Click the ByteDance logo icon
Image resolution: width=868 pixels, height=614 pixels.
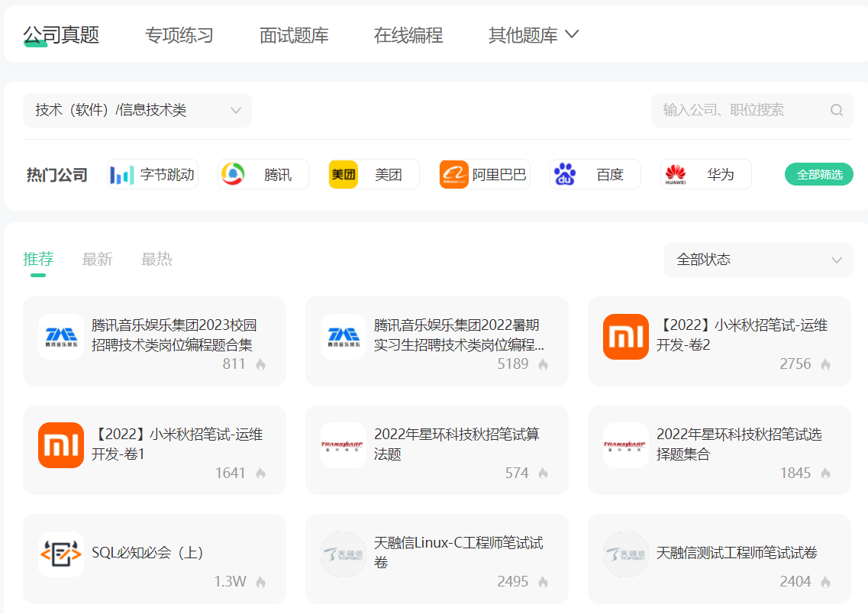coord(122,175)
